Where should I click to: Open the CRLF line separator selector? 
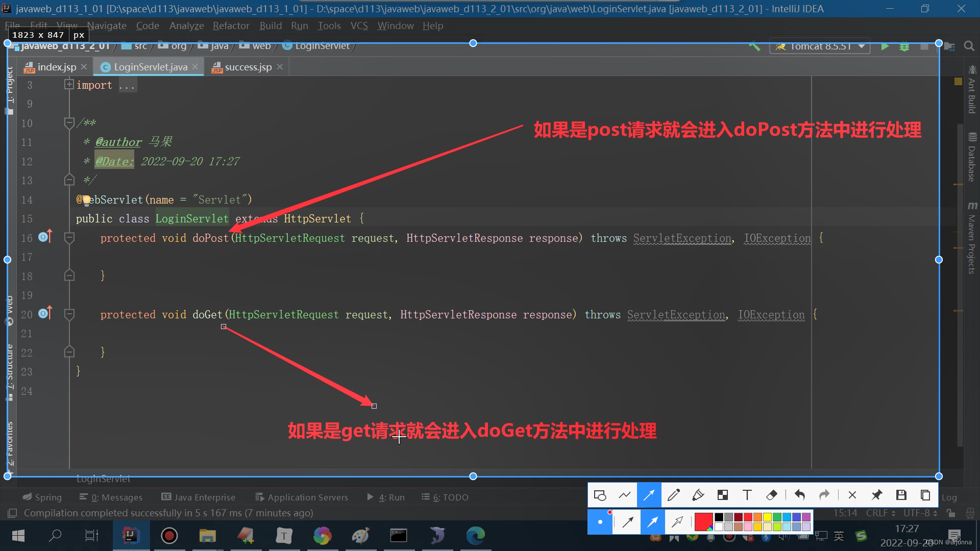click(x=880, y=513)
